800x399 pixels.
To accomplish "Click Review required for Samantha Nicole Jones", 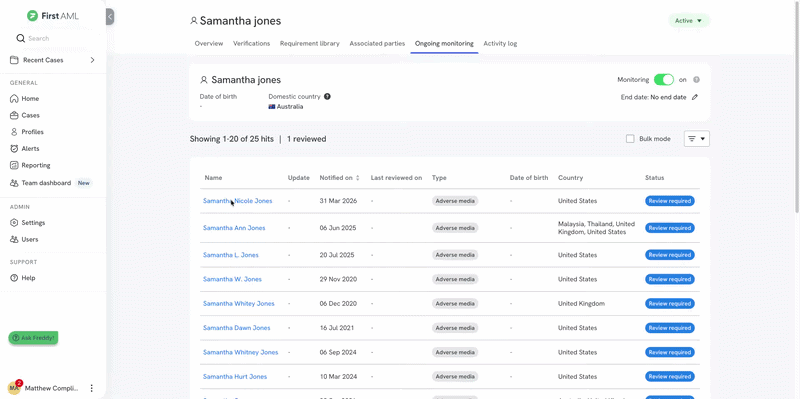I will [x=669, y=201].
